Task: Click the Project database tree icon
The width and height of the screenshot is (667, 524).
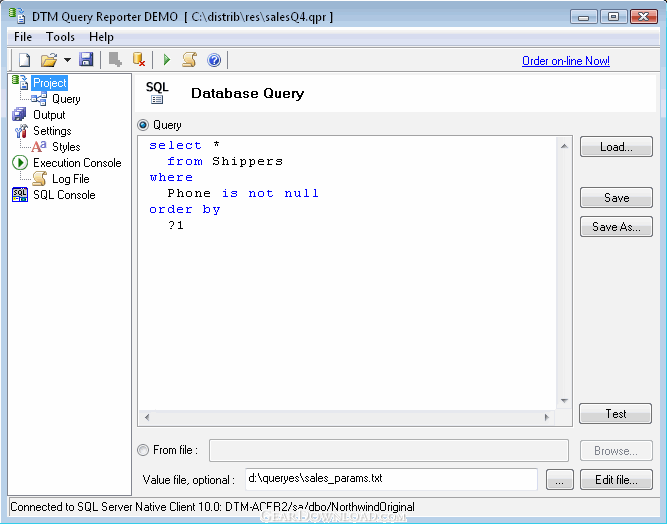Action: 20,83
